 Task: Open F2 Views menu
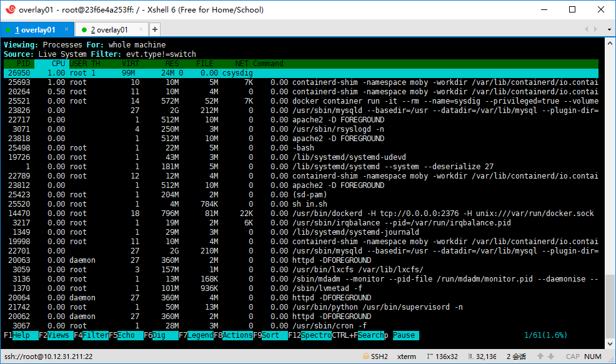tap(56, 335)
